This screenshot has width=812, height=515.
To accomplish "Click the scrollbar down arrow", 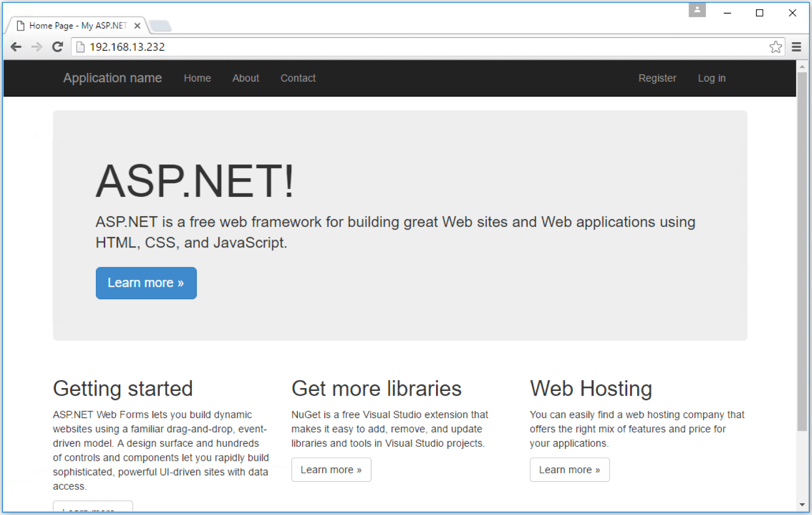I will click(x=802, y=505).
